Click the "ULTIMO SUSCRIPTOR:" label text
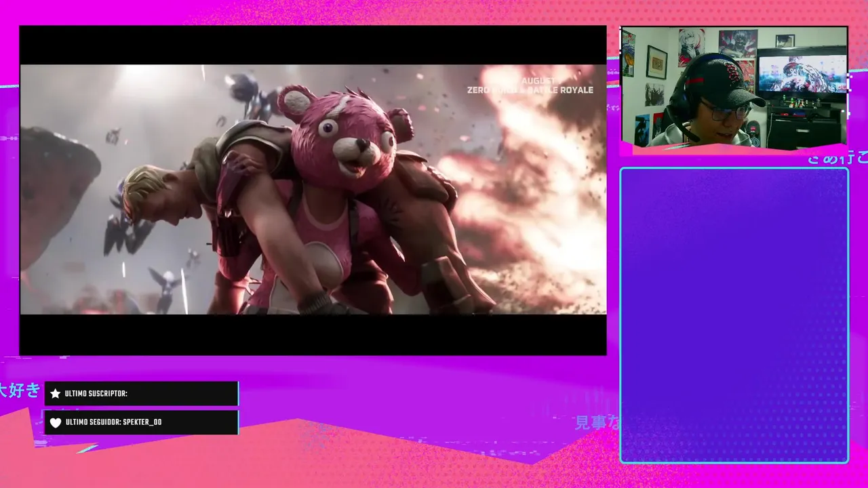This screenshot has width=868, height=488. (96, 394)
